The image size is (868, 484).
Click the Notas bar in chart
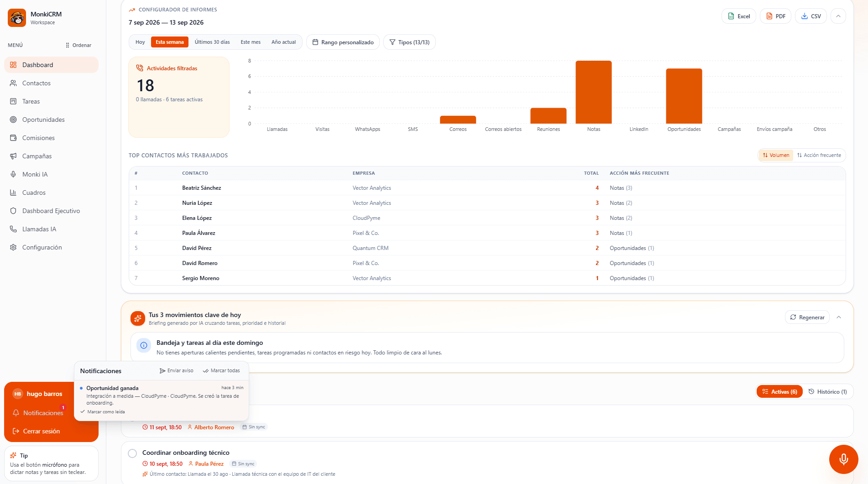click(x=593, y=92)
